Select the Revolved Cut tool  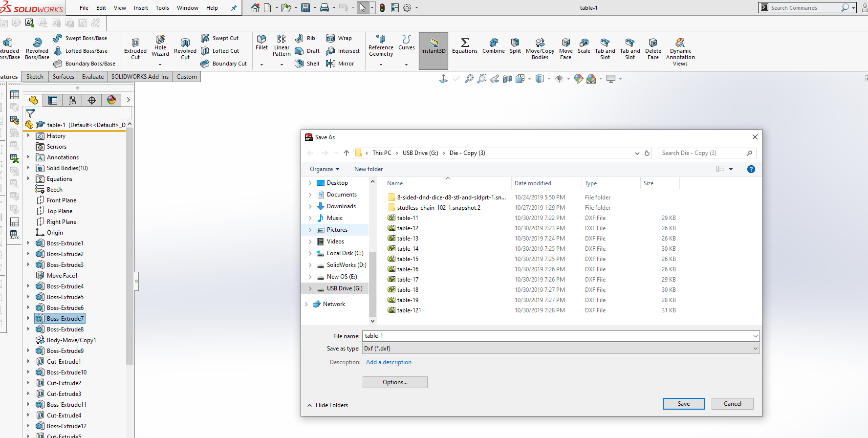tap(185, 49)
